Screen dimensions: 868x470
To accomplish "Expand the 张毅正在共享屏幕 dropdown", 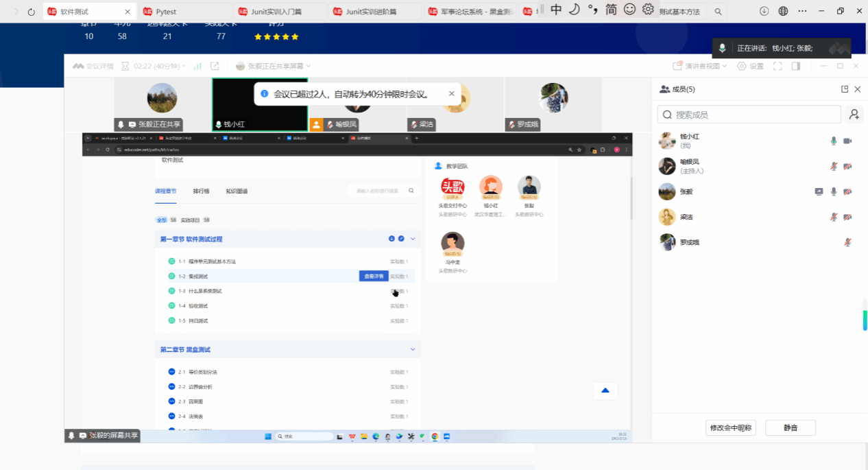I will pos(274,67).
